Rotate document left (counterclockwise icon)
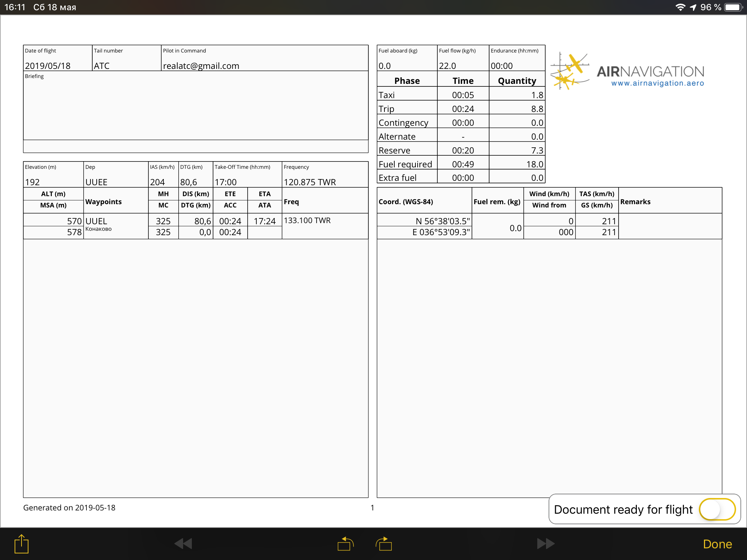Image resolution: width=747 pixels, height=560 pixels. pyautogui.click(x=345, y=544)
